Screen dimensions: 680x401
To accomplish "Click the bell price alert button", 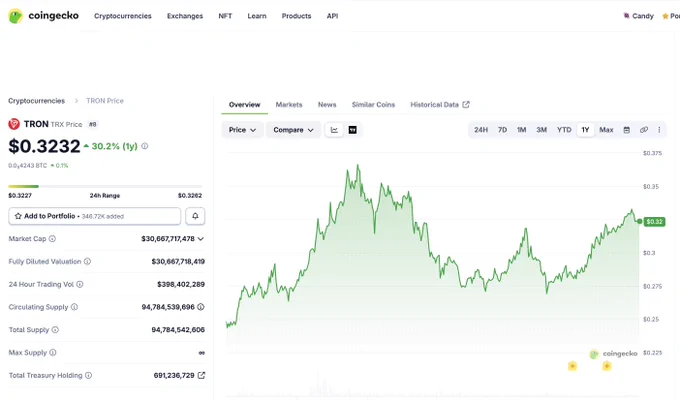I will tap(195, 216).
